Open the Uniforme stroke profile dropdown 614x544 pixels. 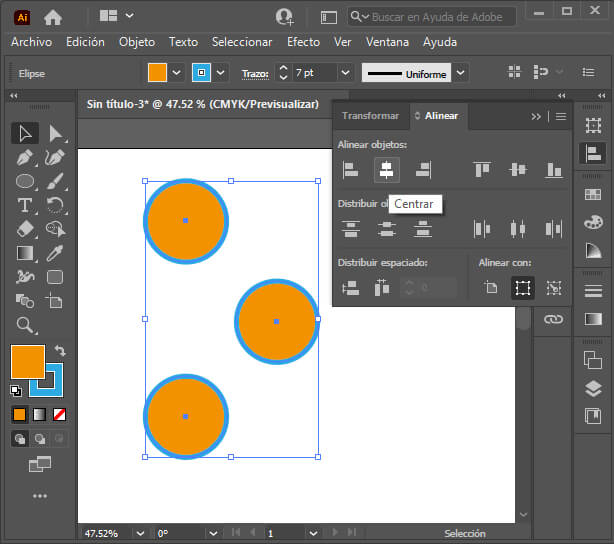[460, 73]
